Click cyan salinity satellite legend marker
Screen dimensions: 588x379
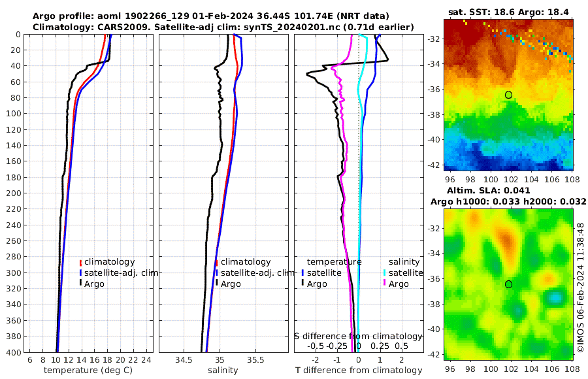(385, 272)
